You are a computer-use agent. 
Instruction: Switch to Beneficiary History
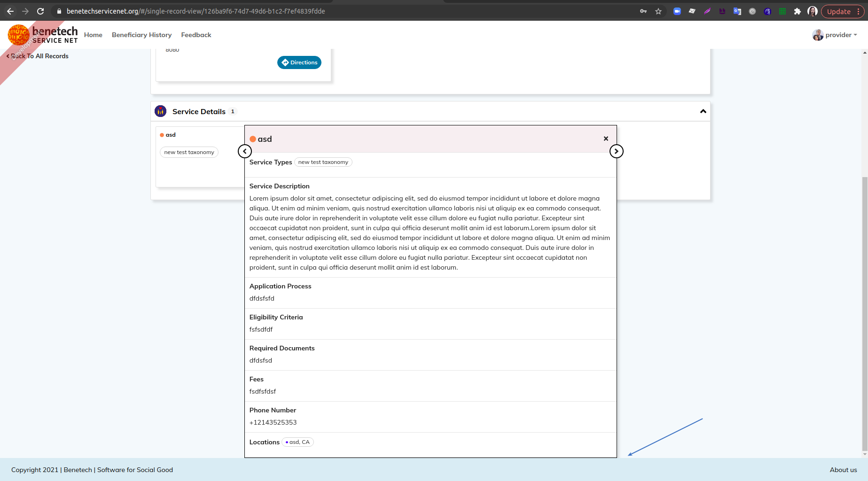point(141,35)
